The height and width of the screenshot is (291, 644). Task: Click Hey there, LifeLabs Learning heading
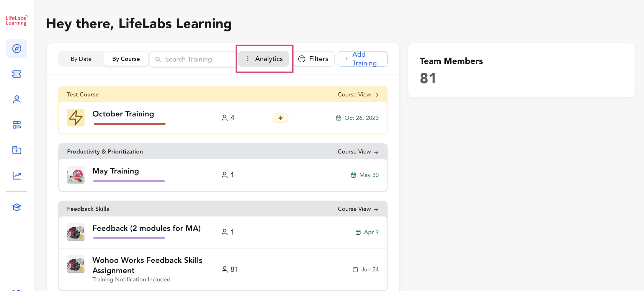[x=139, y=24]
